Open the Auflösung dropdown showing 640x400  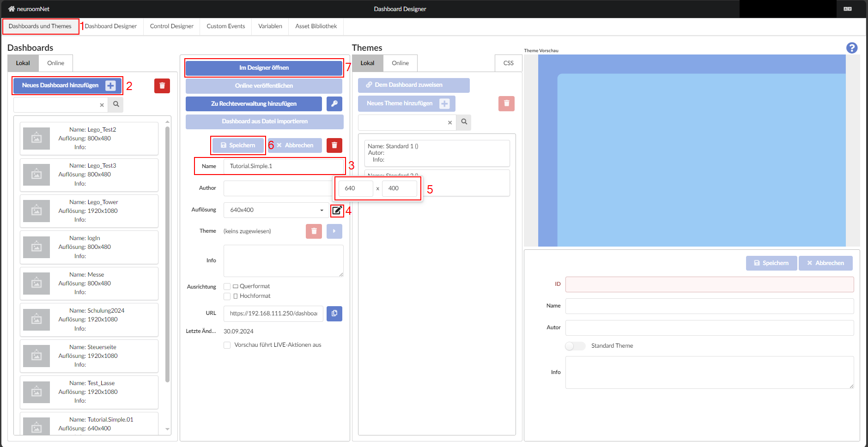(x=276, y=210)
